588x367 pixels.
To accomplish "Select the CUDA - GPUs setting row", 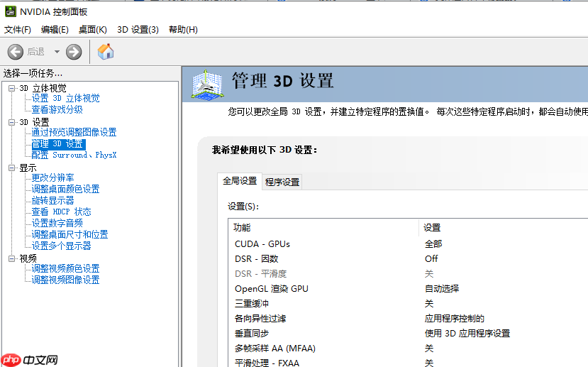I will (x=409, y=244).
